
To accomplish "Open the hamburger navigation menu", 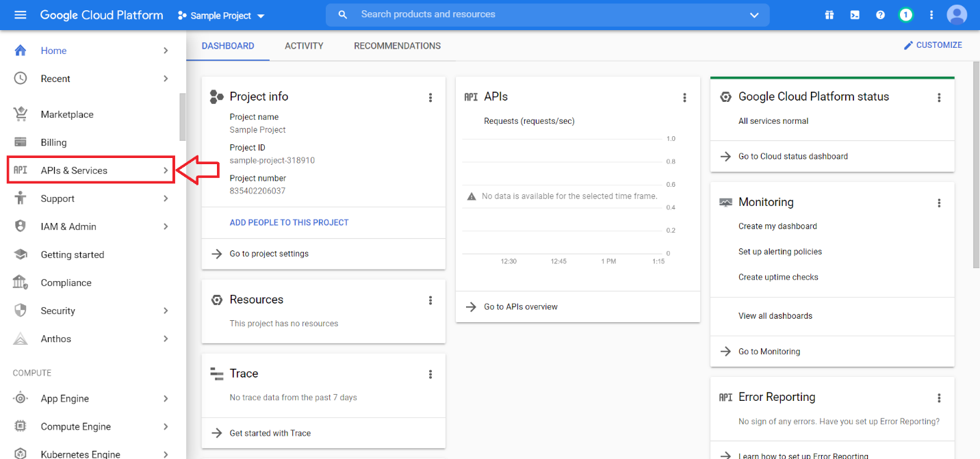I will click(21, 14).
